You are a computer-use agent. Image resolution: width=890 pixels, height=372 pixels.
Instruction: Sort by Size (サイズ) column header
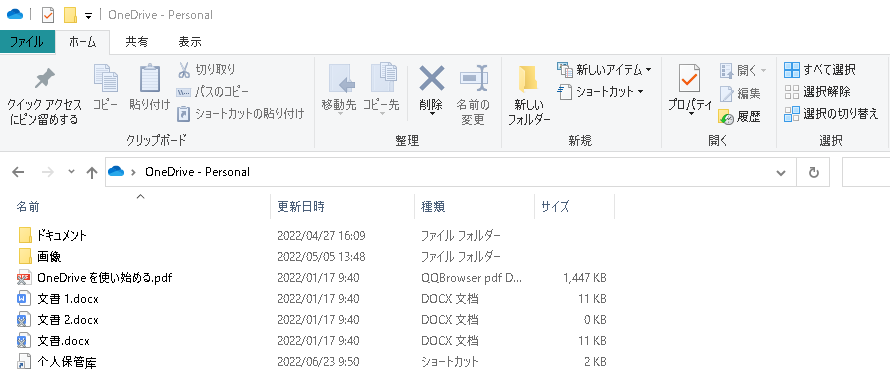[x=555, y=207]
